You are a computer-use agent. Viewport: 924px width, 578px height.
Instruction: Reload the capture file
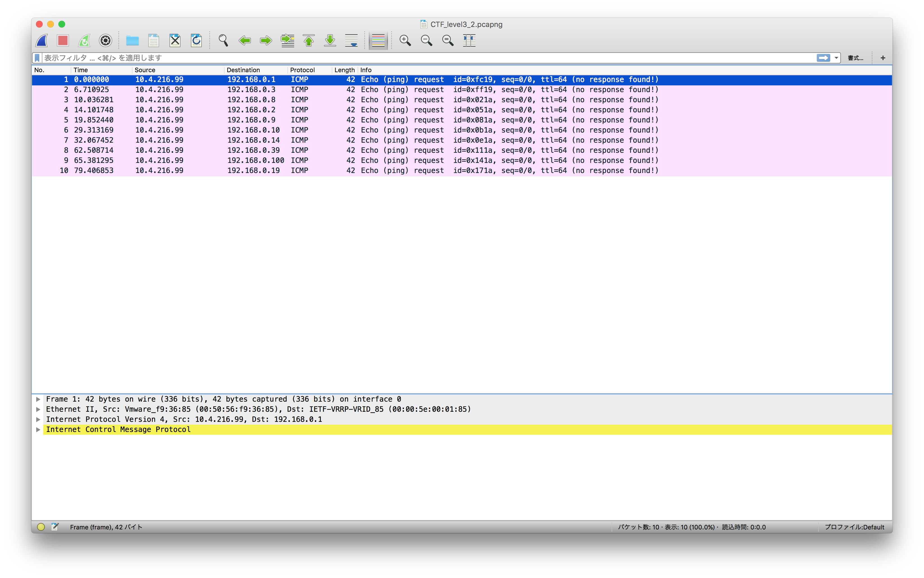(196, 40)
